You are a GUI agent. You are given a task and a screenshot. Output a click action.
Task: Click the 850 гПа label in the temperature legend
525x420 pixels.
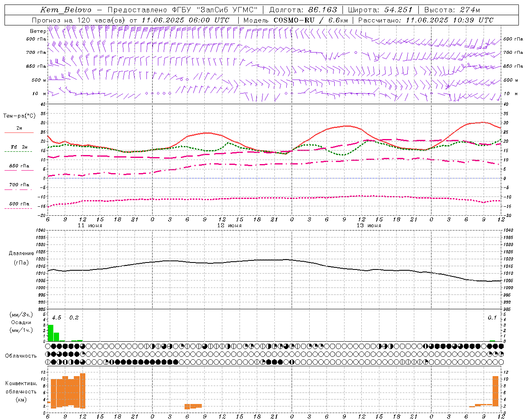[19, 166]
